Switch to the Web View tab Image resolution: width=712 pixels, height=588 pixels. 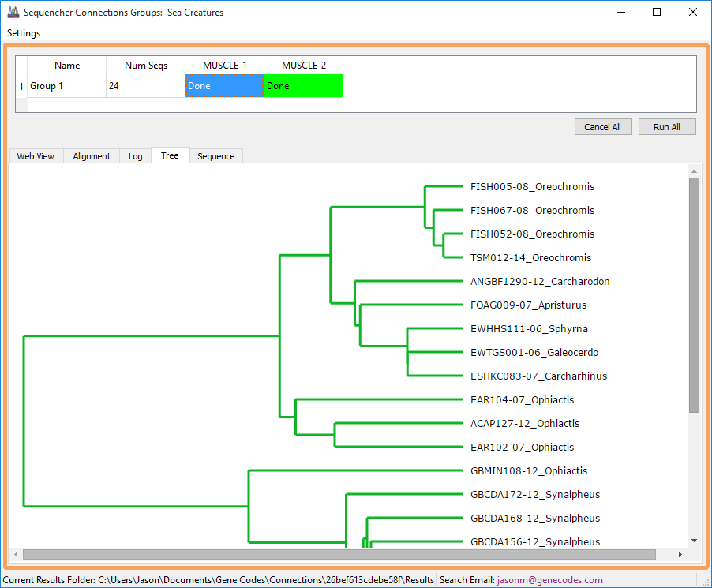[36, 156]
